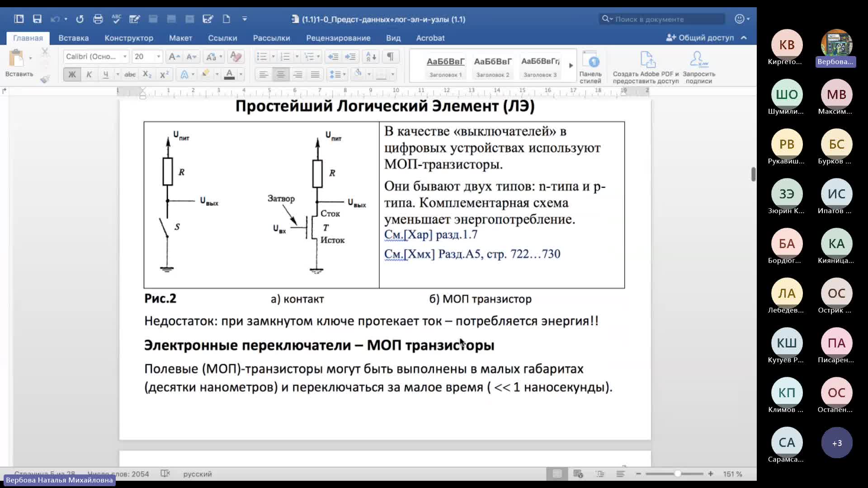Open the undo history dropdown arrow
Screen dimensions: 868x488
tap(66, 19)
